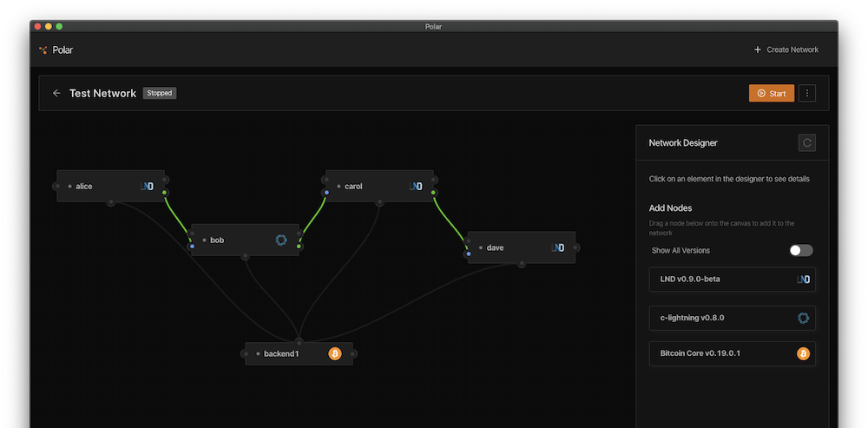
Task: Select the c-lightning v0.8.0 node card
Action: click(732, 318)
